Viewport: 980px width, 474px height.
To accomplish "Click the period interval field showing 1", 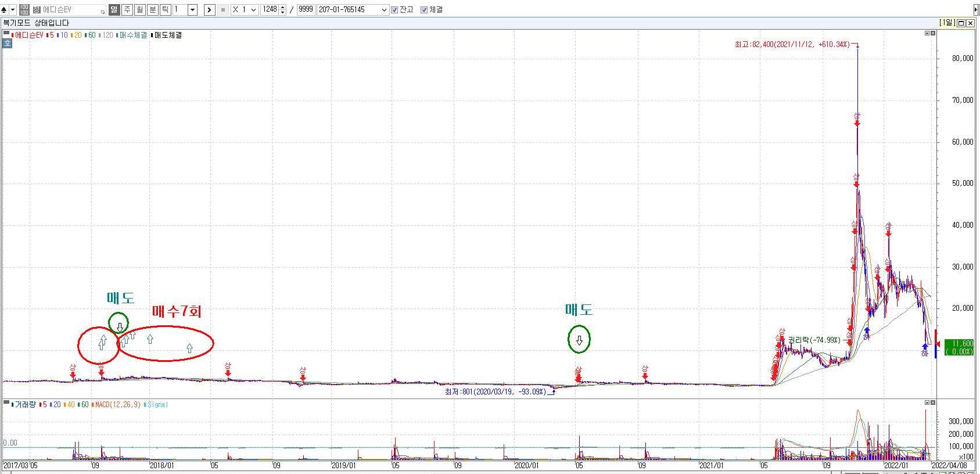I will [180, 10].
